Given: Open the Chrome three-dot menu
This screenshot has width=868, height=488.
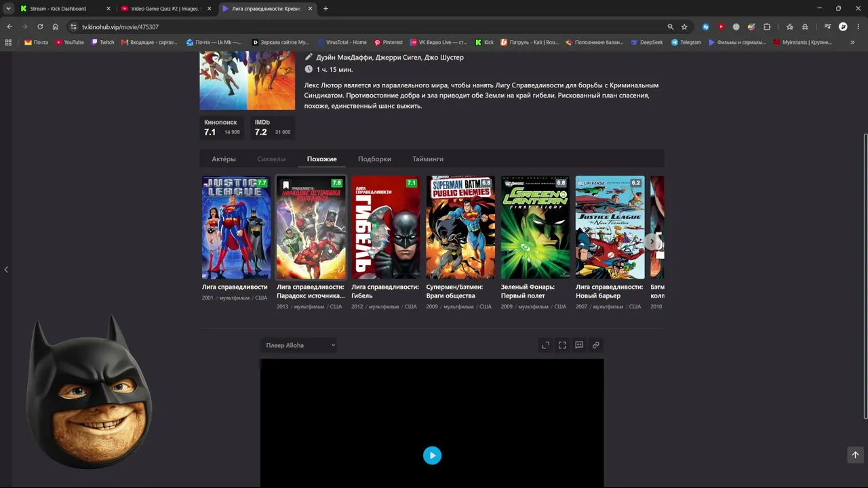Looking at the screenshot, I should (x=858, y=26).
